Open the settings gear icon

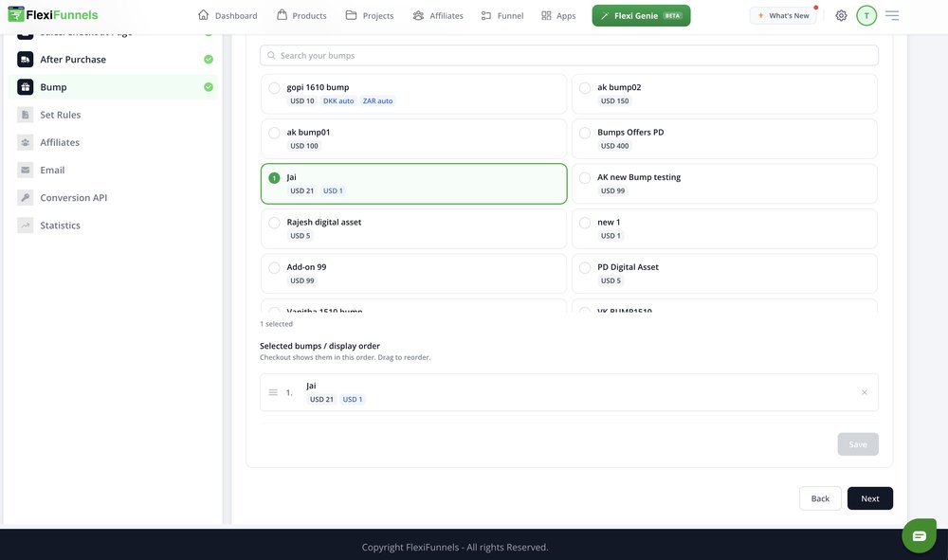(x=841, y=16)
